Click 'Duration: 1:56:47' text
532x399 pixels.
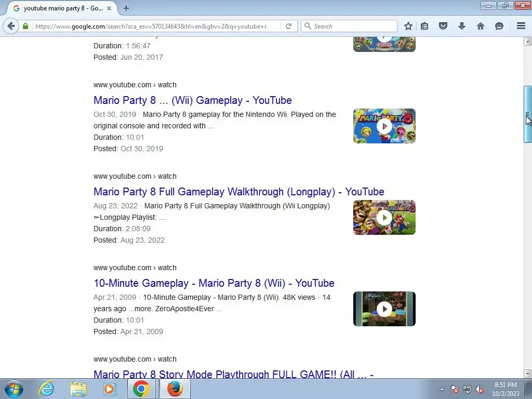click(122, 46)
